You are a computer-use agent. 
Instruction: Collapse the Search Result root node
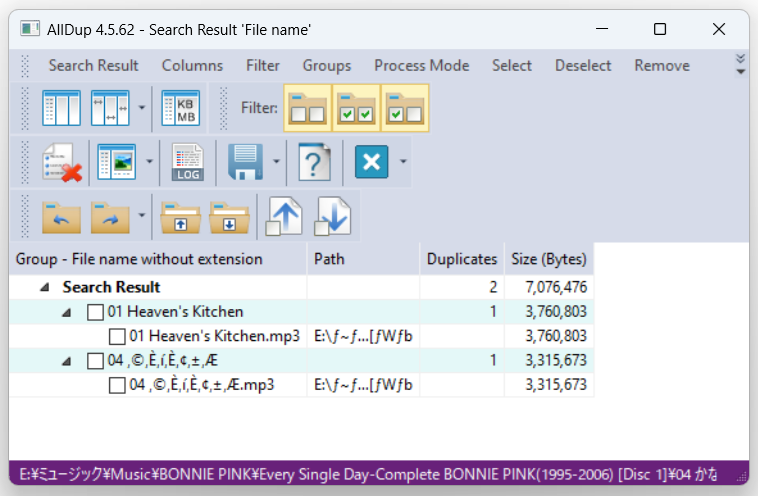click(x=45, y=287)
